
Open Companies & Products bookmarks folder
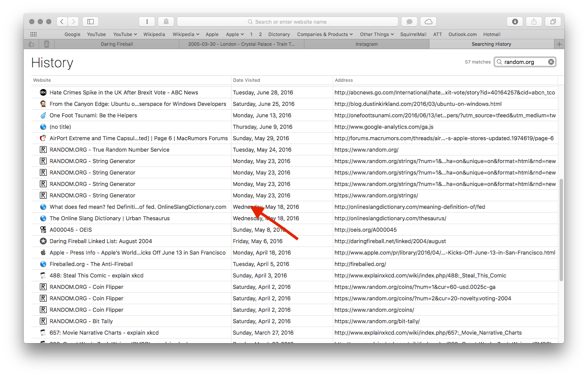325,34
